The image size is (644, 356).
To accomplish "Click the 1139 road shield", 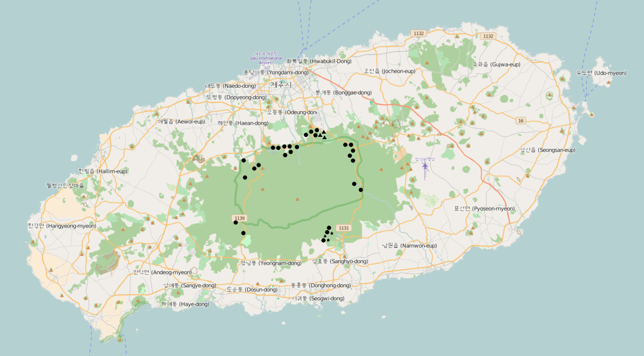I will (x=239, y=218).
